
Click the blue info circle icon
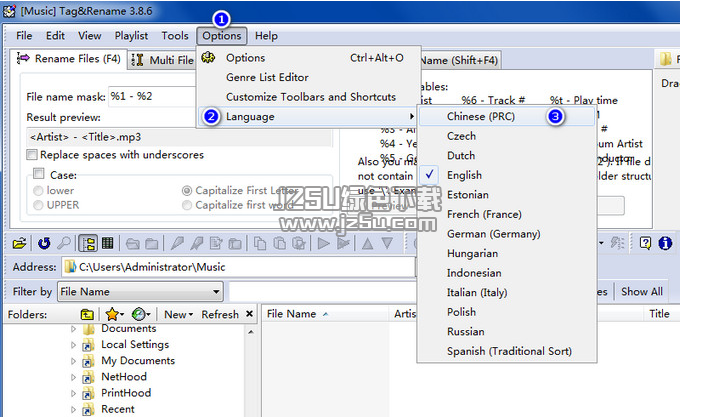pyautogui.click(x=665, y=243)
